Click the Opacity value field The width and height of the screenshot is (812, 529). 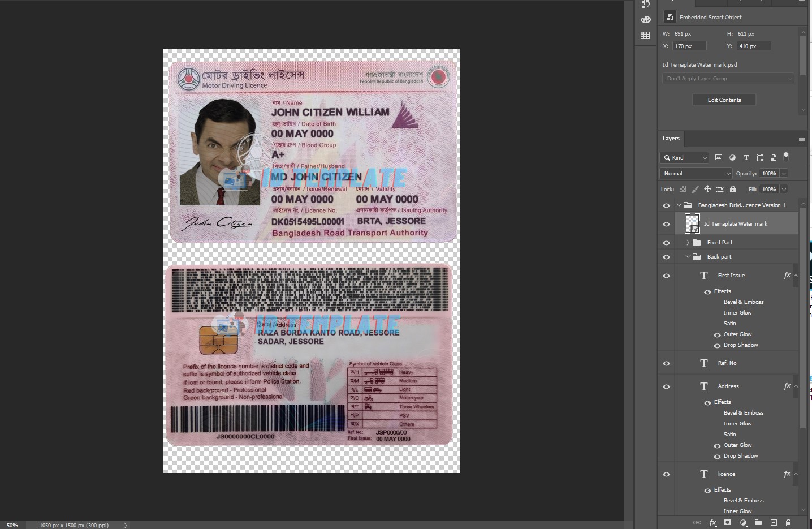[769, 173]
